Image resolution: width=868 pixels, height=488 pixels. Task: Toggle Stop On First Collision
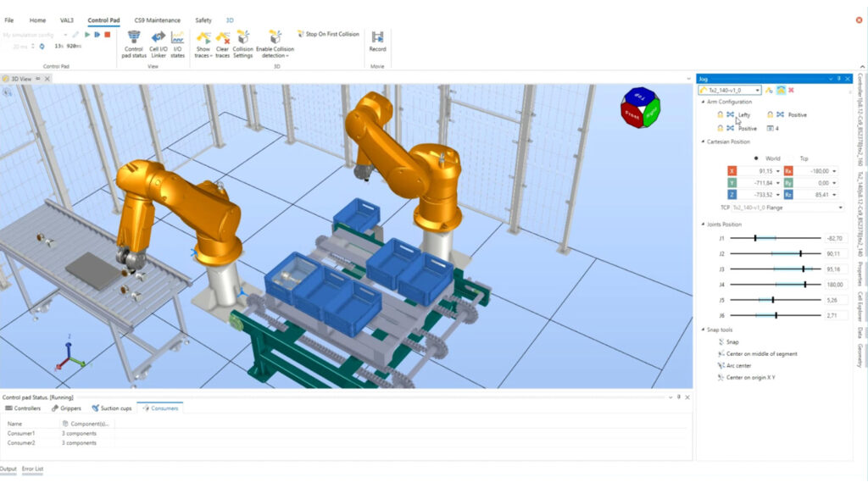(x=327, y=34)
